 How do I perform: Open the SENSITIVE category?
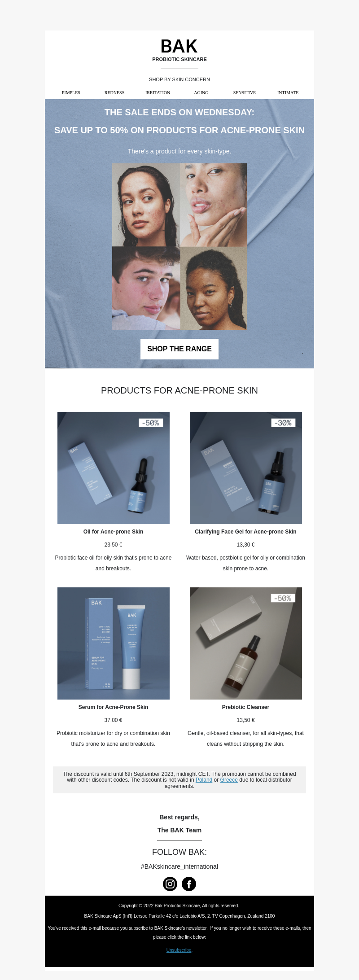(x=245, y=92)
